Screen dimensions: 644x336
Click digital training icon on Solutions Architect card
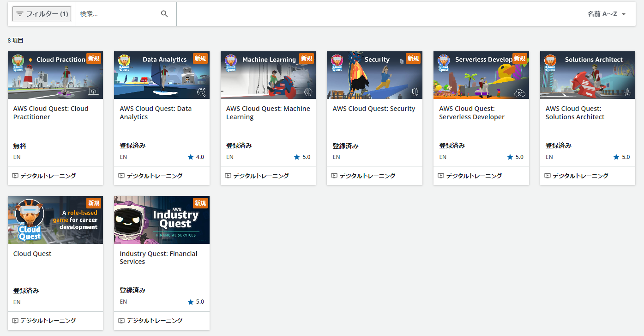[x=548, y=176]
